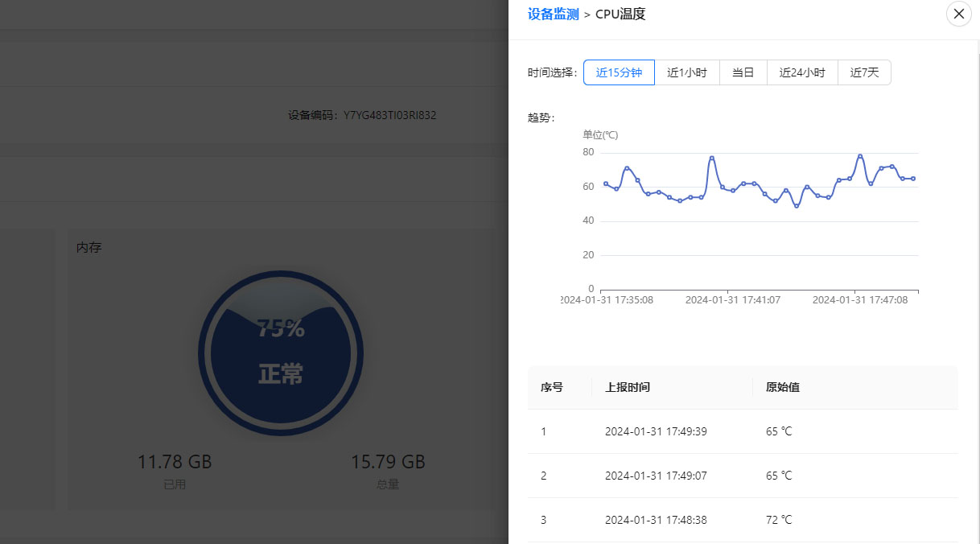The height and width of the screenshot is (544, 980).
Task: Click device code Y7YG483TI03RI832
Action: click(389, 115)
